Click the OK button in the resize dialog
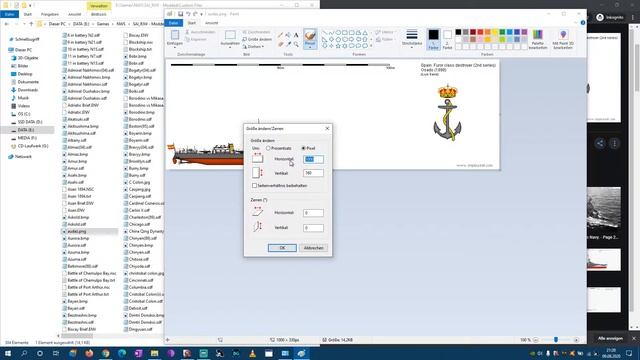The width and height of the screenshot is (640, 360). pyautogui.click(x=282, y=248)
